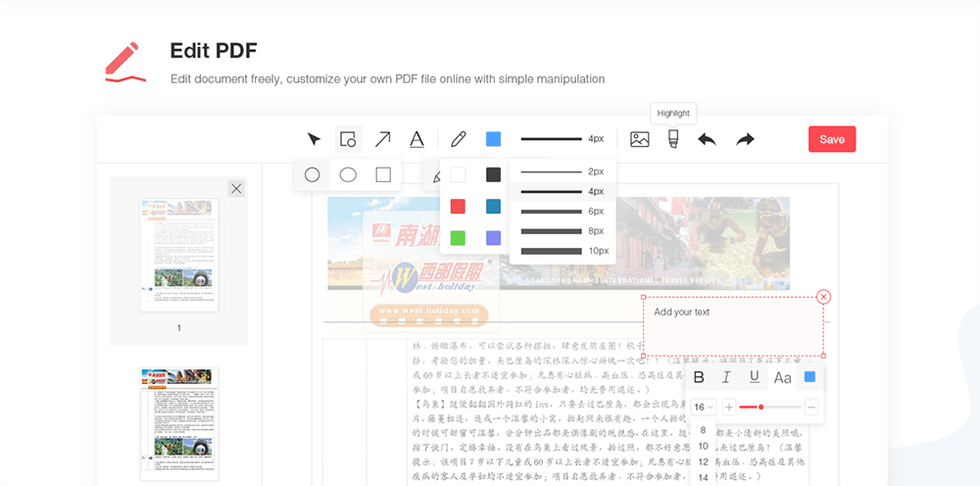The width and height of the screenshot is (980, 486).
Task: Open the shapes tool
Action: point(348,139)
